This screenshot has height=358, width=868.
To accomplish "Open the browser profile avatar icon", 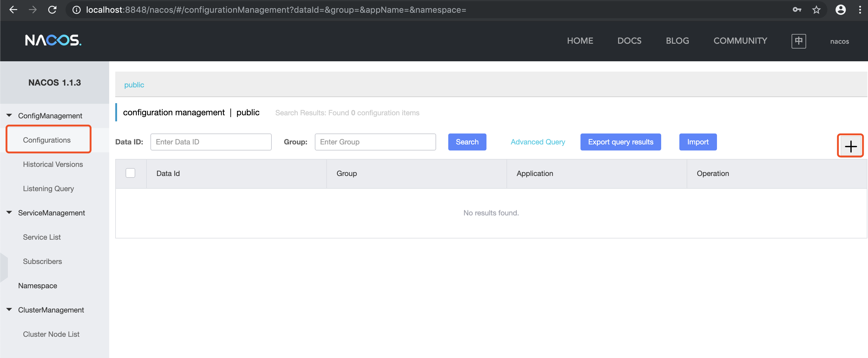I will pos(840,10).
